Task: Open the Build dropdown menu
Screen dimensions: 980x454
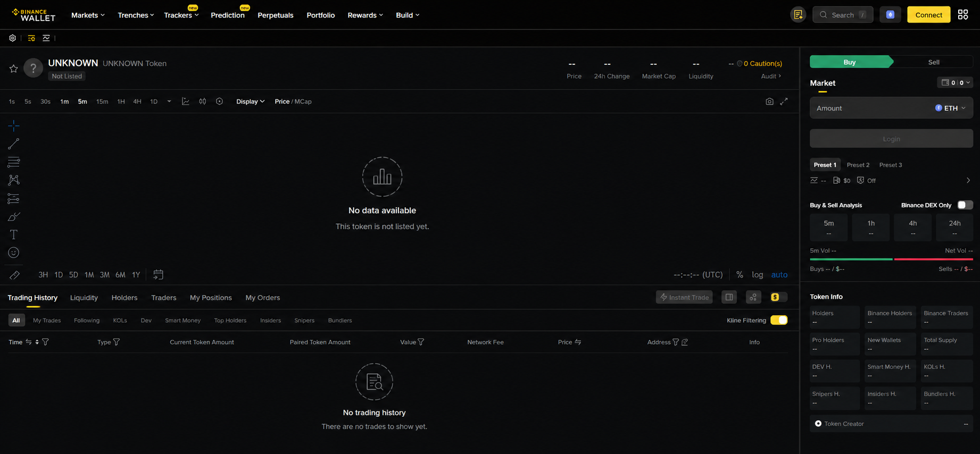Action: [x=408, y=15]
